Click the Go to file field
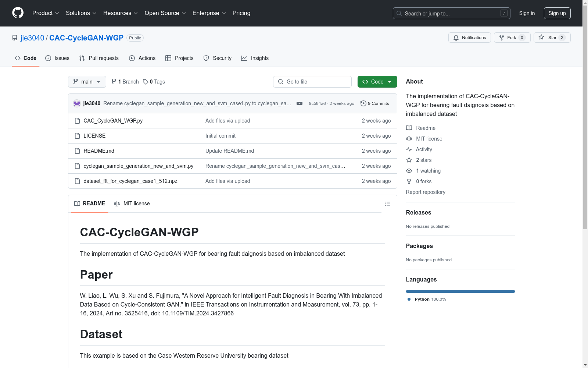The width and height of the screenshot is (588, 368). click(x=312, y=82)
